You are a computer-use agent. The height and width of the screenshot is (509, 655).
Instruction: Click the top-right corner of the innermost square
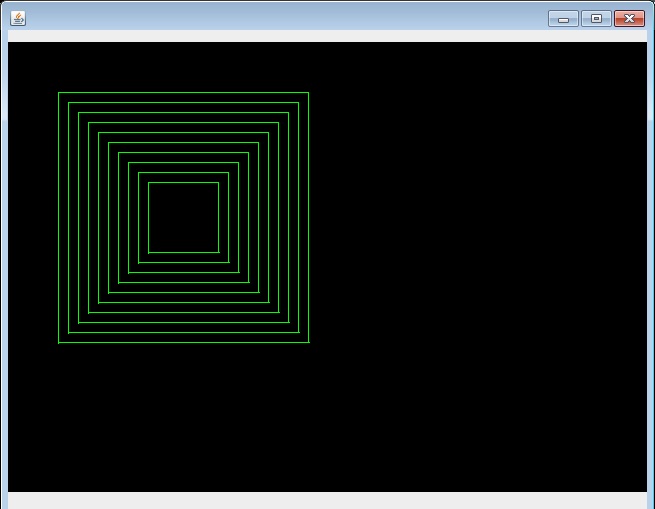[x=218, y=182]
